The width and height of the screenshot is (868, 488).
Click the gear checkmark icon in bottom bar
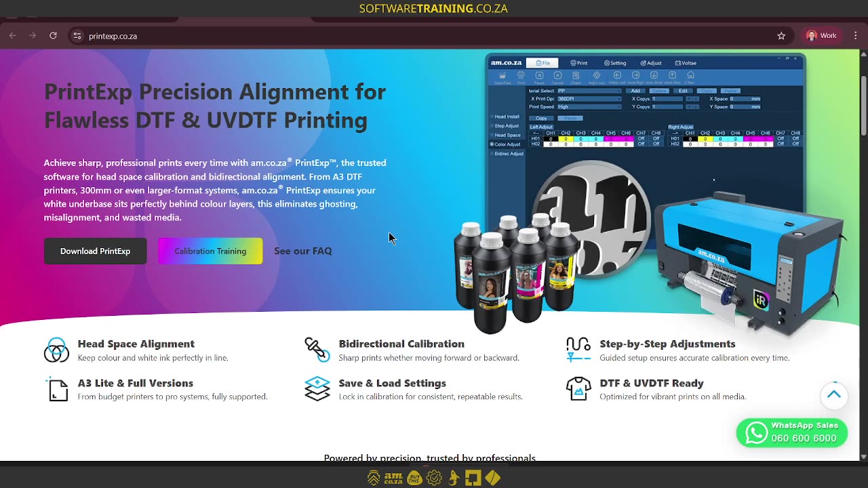click(434, 478)
